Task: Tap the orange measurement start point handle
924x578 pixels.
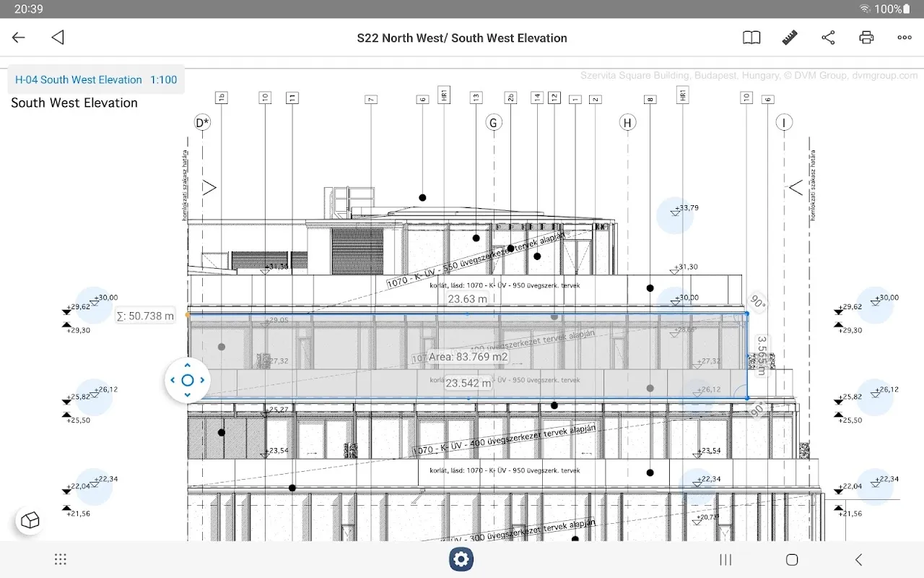Action: [188, 315]
